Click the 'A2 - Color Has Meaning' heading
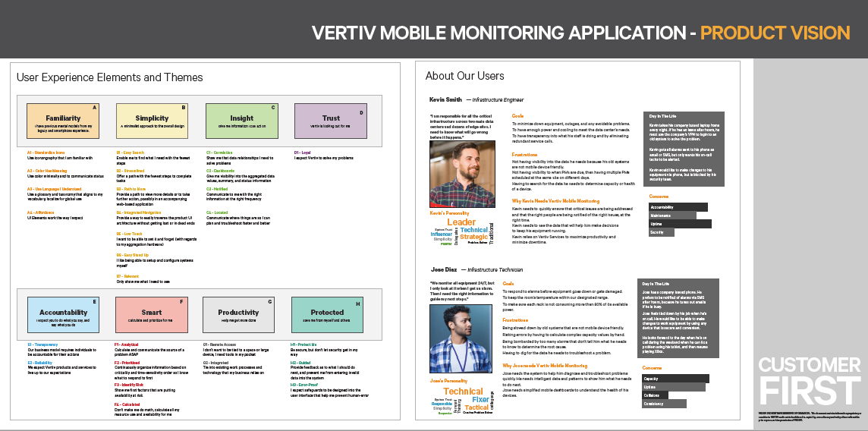The image size is (868, 431). (47, 171)
